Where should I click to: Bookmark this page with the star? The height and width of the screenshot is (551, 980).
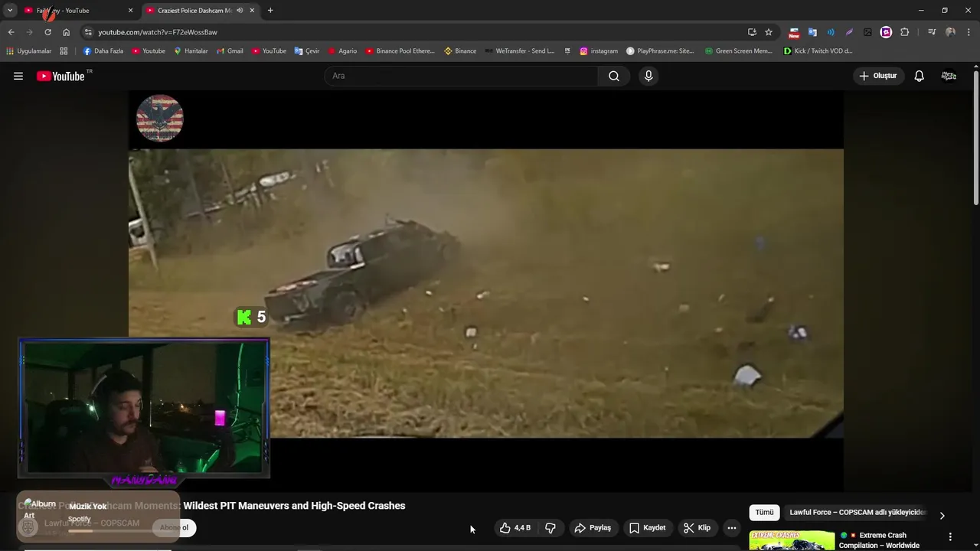(x=769, y=32)
